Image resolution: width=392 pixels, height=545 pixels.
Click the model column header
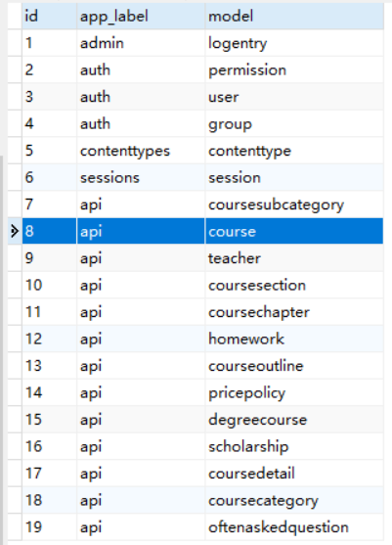294,17
